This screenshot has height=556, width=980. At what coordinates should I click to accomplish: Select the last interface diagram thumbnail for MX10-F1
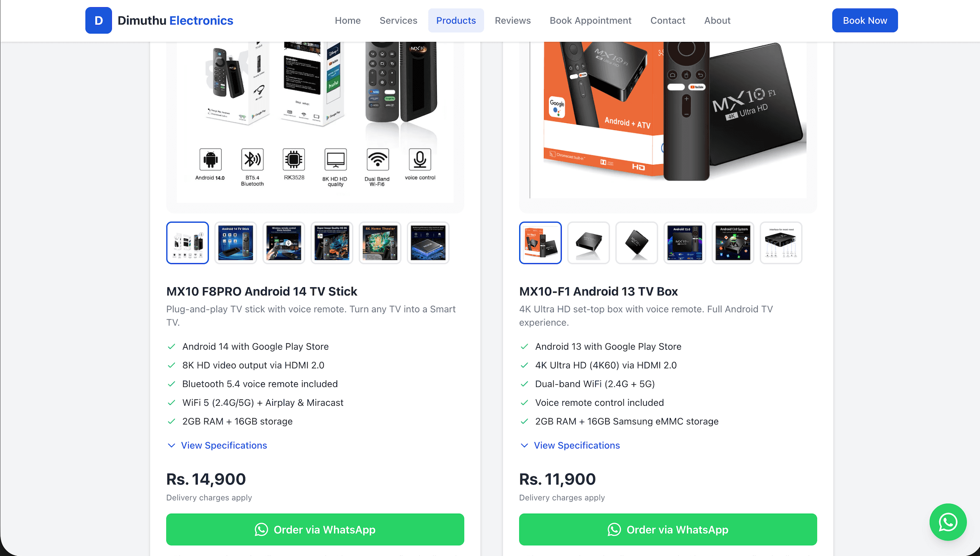pos(781,243)
